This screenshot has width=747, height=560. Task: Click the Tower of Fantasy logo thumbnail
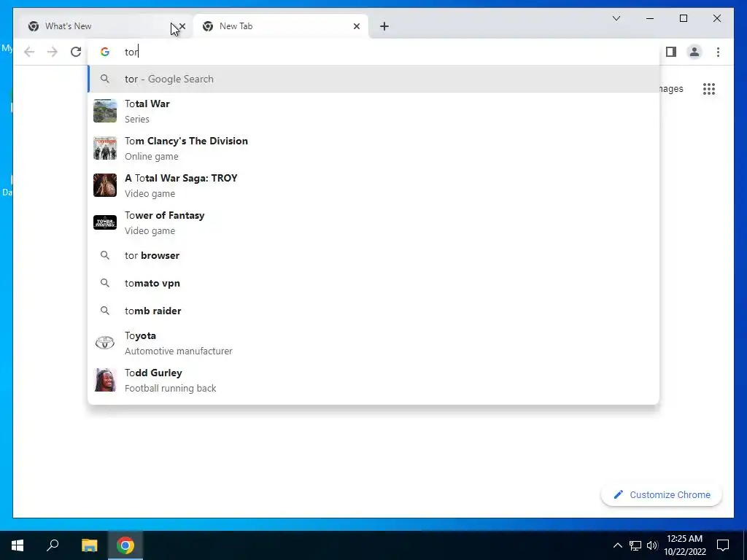coord(105,222)
